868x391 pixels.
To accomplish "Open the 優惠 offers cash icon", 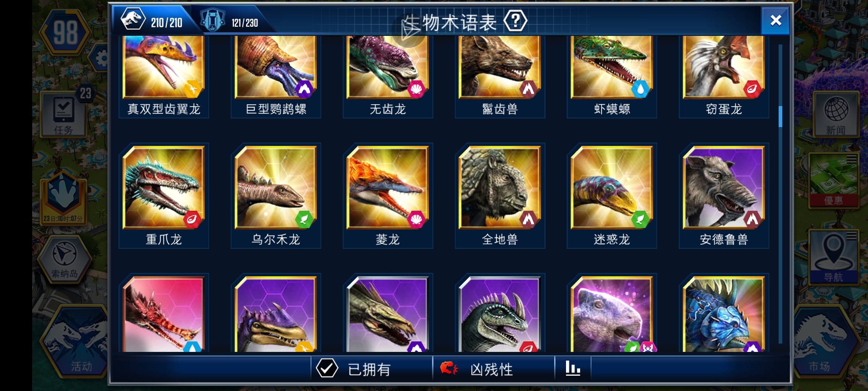I will tap(834, 180).
